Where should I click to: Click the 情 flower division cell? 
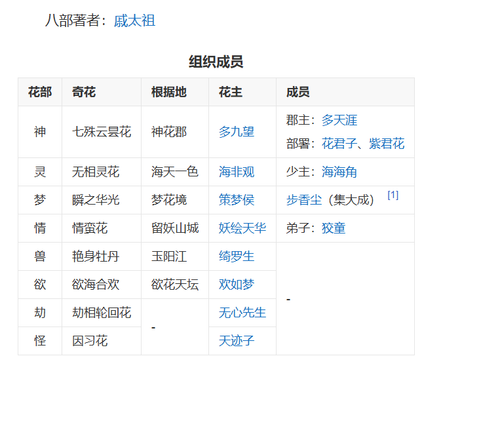[x=40, y=228]
